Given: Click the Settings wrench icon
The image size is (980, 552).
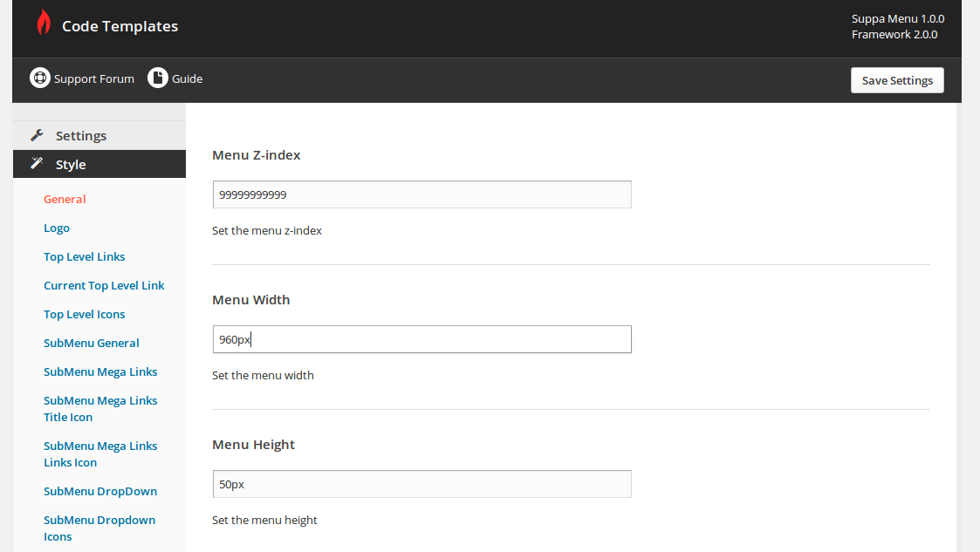Looking at the screenshot, I should click(x=37, y=135).
